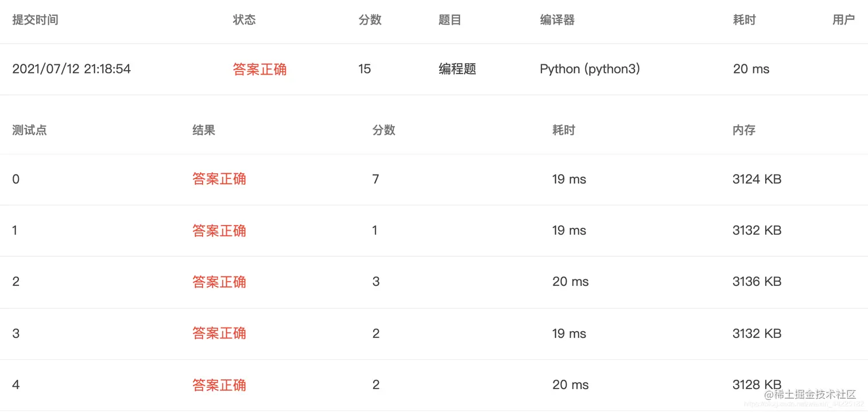Viewport: 868px width, 412px height.
Task: Click 20 ms time for test point 2
Action: (570, 282)
